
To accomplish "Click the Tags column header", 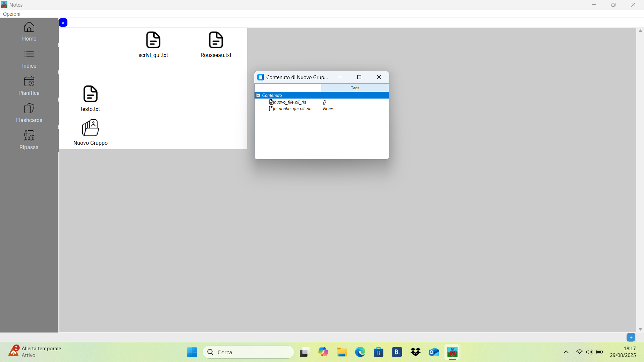I will point(355,88).
